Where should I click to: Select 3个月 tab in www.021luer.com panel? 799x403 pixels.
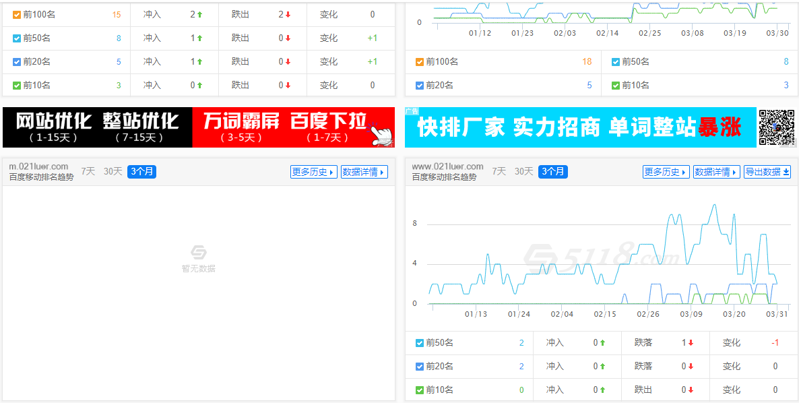552,172
